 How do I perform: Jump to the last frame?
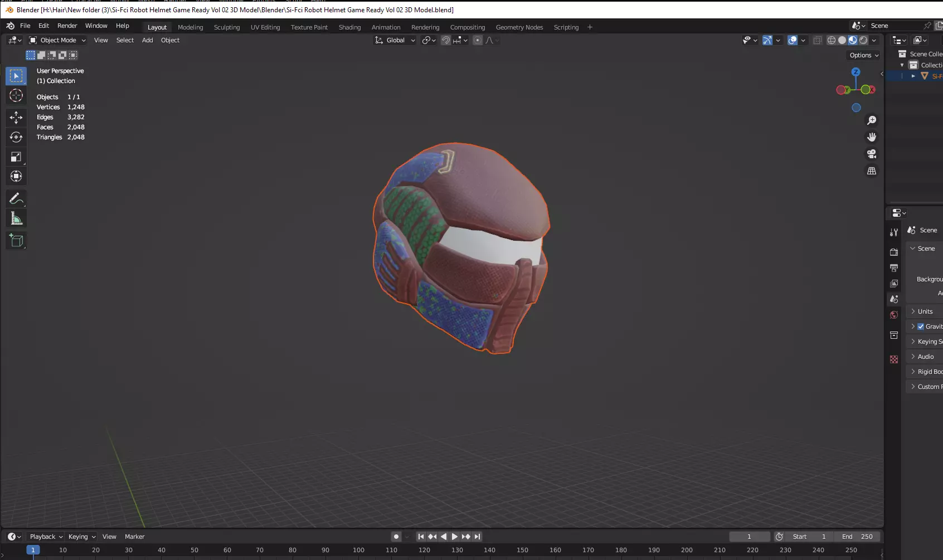[477, 537]
